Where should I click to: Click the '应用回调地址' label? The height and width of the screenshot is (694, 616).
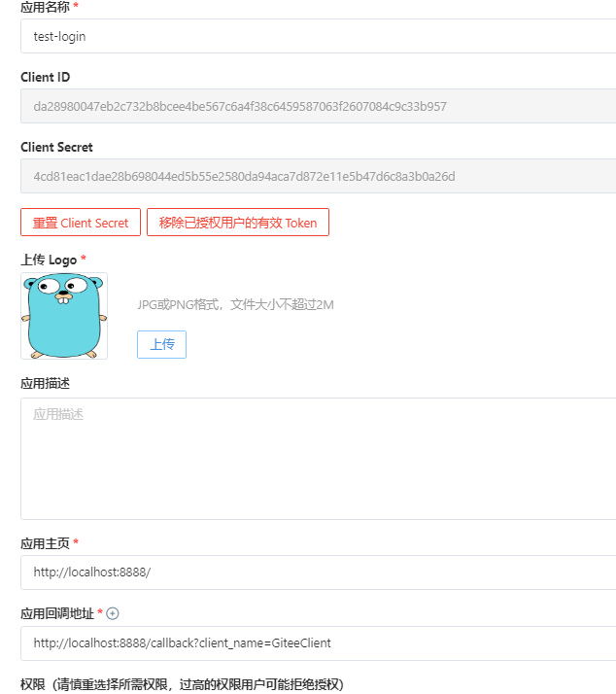57,613
